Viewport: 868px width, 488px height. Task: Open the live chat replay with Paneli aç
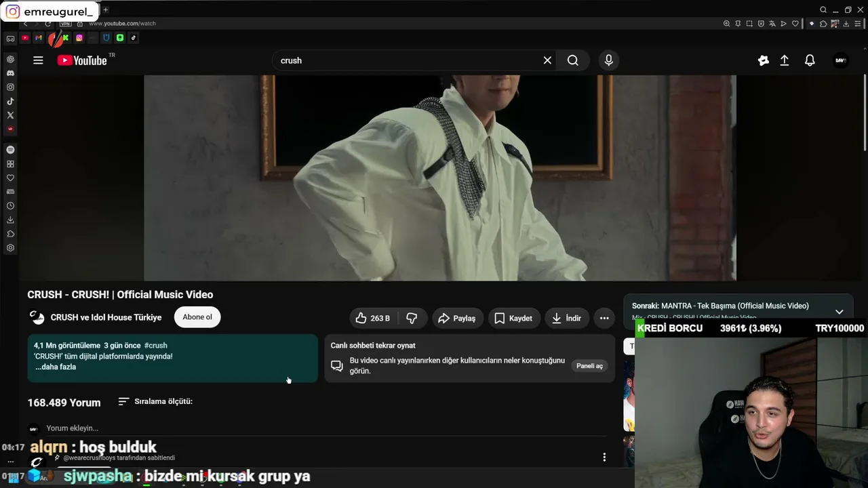pyautogui.click(x=589, y=366)
